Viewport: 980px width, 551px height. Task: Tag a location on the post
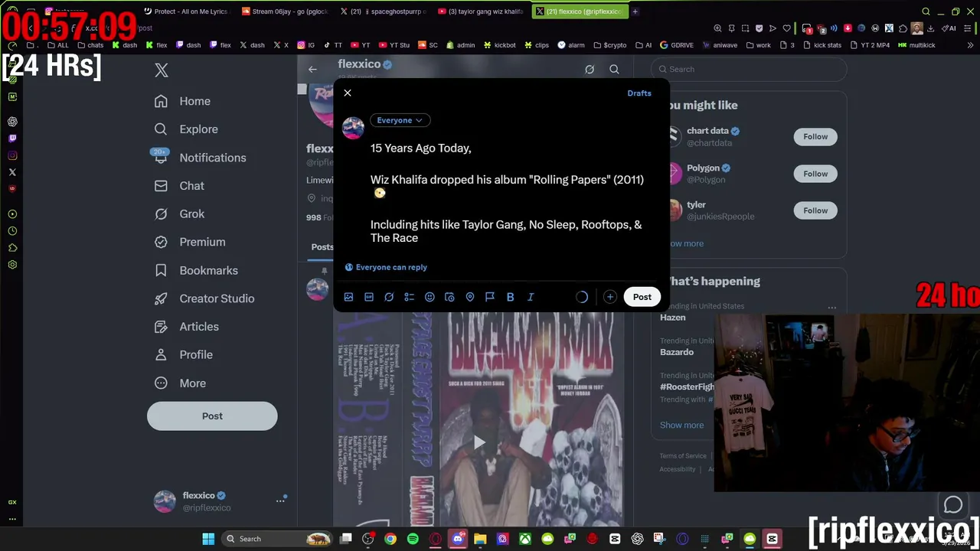470,297
